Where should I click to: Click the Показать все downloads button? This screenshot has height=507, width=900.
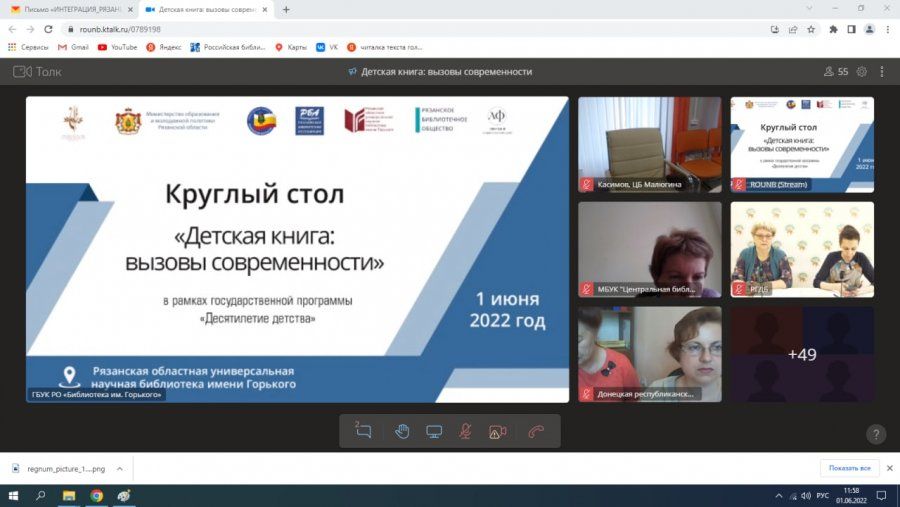click(x=850, y=468)
